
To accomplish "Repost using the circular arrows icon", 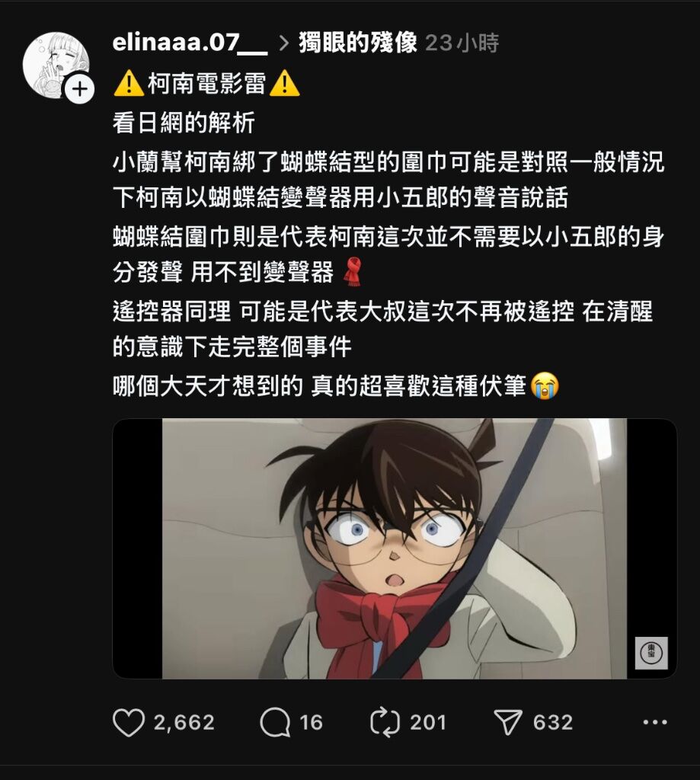I will tap(385, 722).
